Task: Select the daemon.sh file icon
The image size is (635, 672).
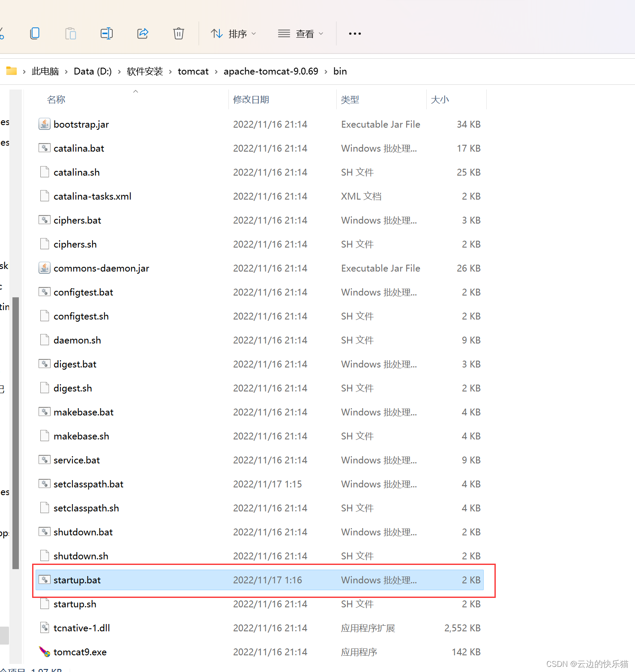Action: (x=45, y=340)
